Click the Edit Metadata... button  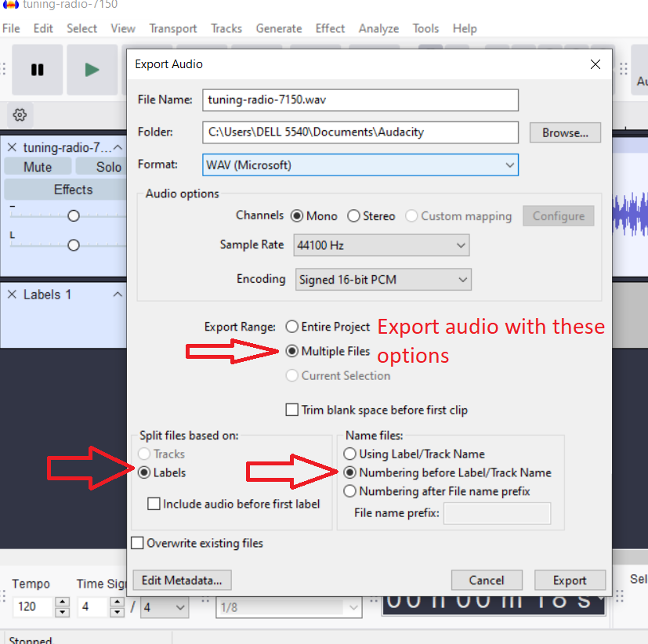point(182,581)
